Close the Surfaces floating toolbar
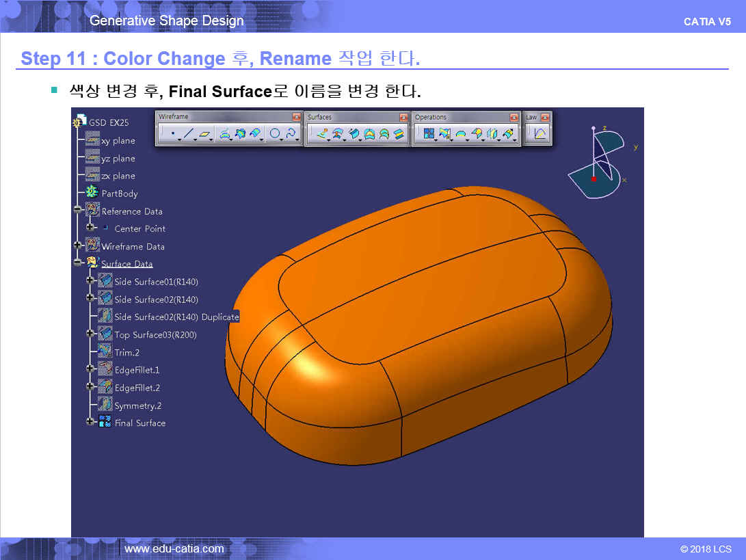Image resolution: width=746 pixels, height=560 pixels. click(403, 118)
